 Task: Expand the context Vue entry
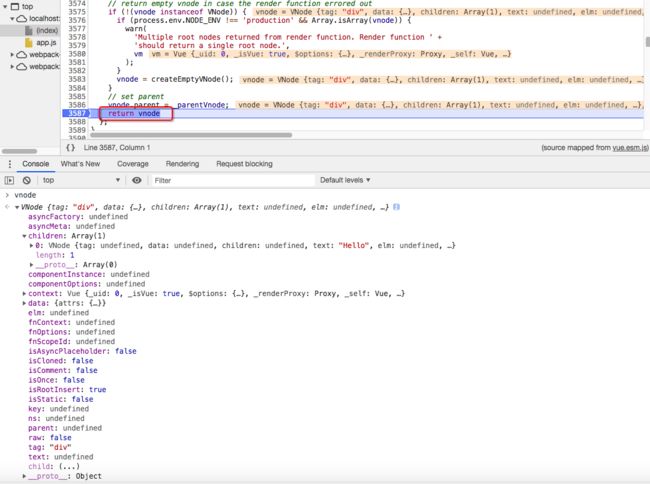coord(24,294)
